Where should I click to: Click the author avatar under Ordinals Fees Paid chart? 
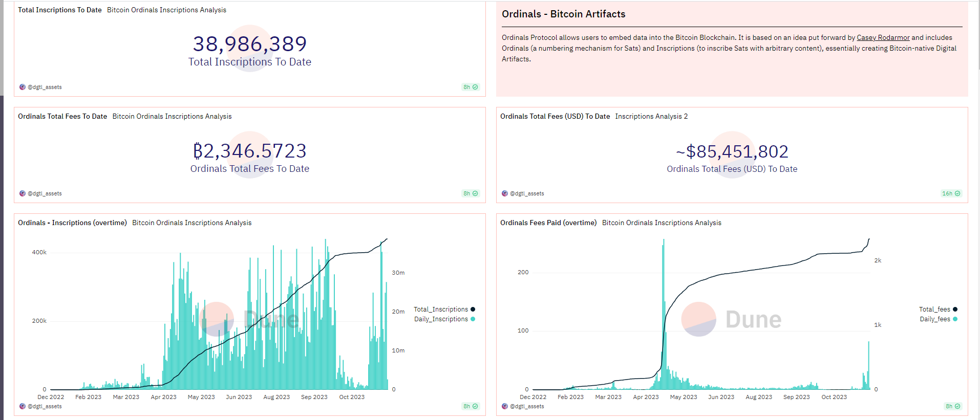tap(505, 406)
